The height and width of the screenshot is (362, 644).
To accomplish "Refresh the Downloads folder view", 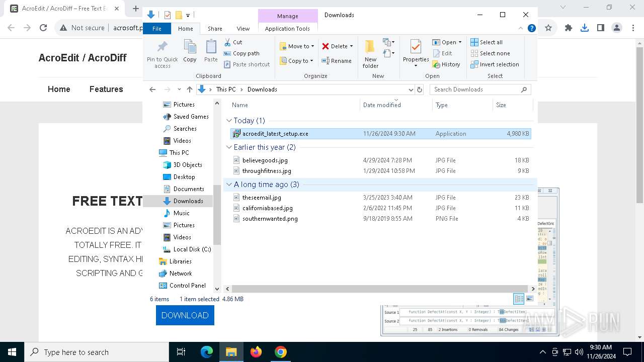I will [x=420, y=89].
